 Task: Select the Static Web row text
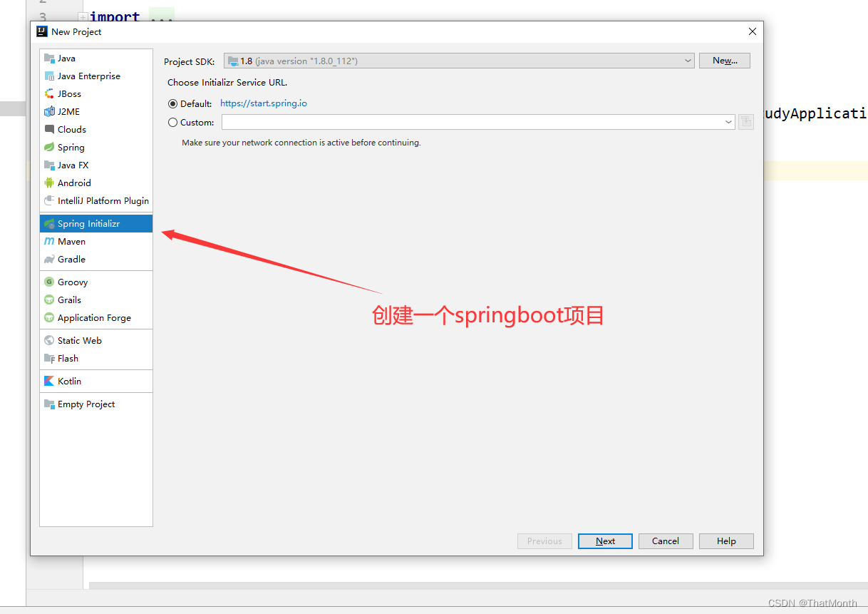tap(80, 341)
